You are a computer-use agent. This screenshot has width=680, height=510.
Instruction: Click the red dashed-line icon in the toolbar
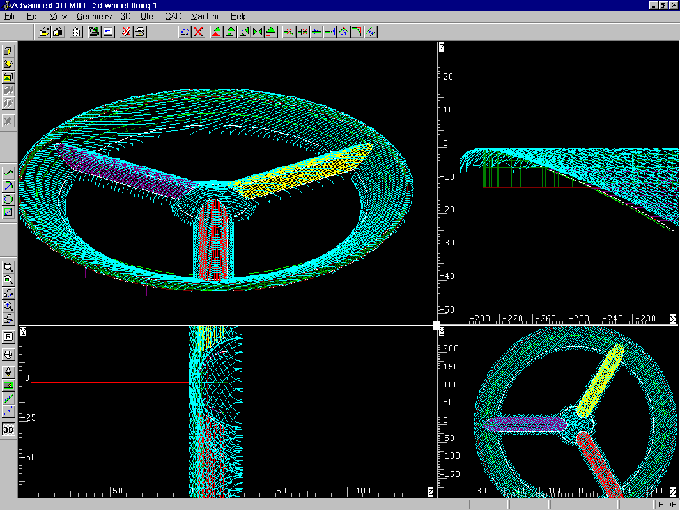point(288,32)
